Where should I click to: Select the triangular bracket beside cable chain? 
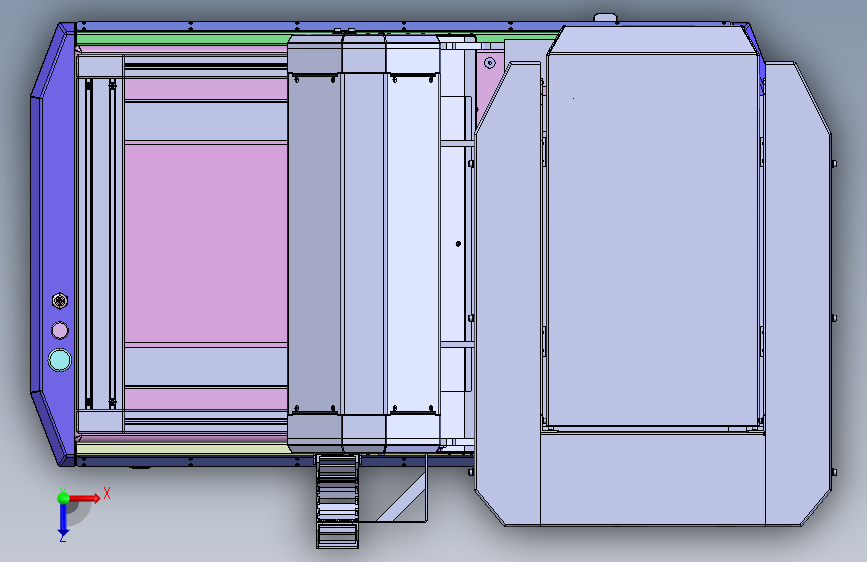(x=402, y=497)
